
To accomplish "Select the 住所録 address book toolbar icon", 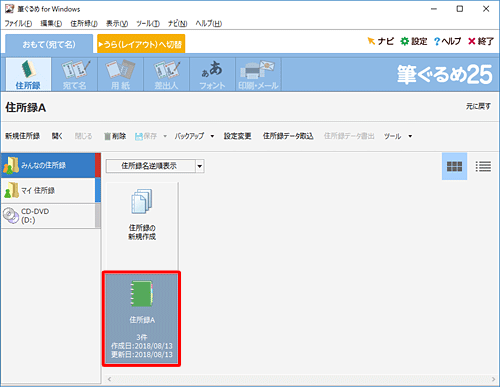I will 28,74.
